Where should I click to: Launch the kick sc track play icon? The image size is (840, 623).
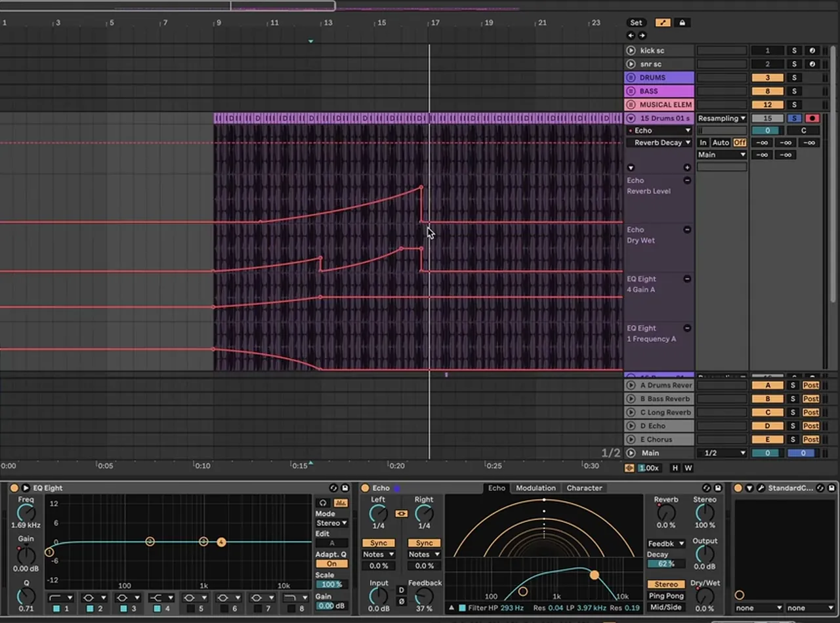[x=631, y=50]
